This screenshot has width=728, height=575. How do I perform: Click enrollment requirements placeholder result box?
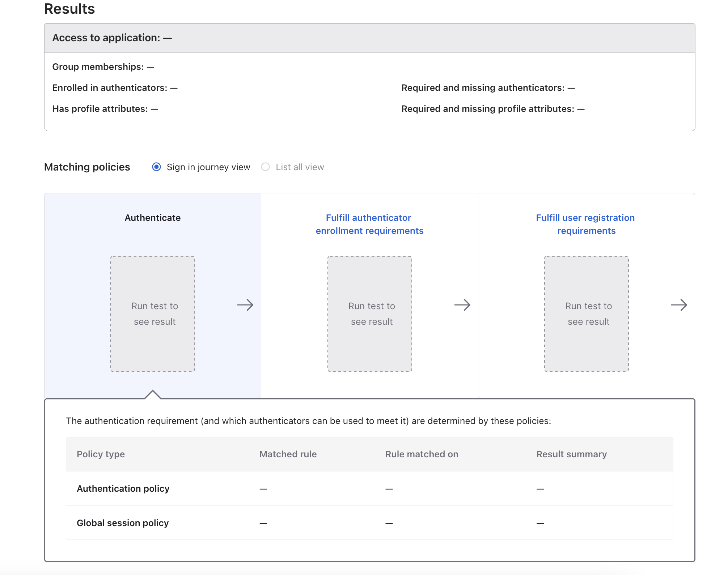(369, 314)
